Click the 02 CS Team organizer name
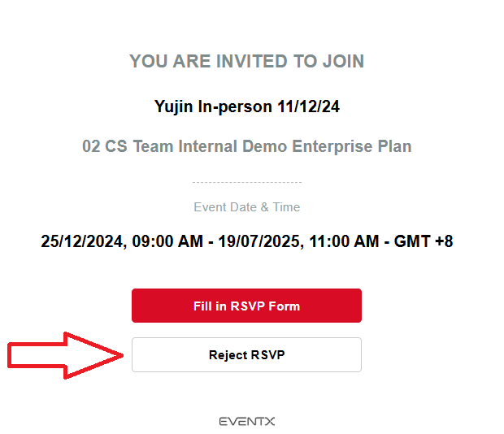 [246, 146]
